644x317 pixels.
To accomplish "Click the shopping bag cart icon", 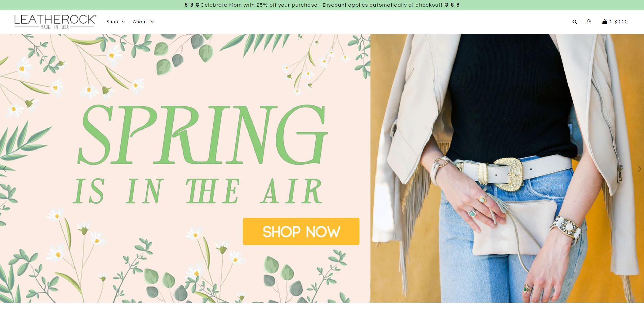I will pos(604,22).
